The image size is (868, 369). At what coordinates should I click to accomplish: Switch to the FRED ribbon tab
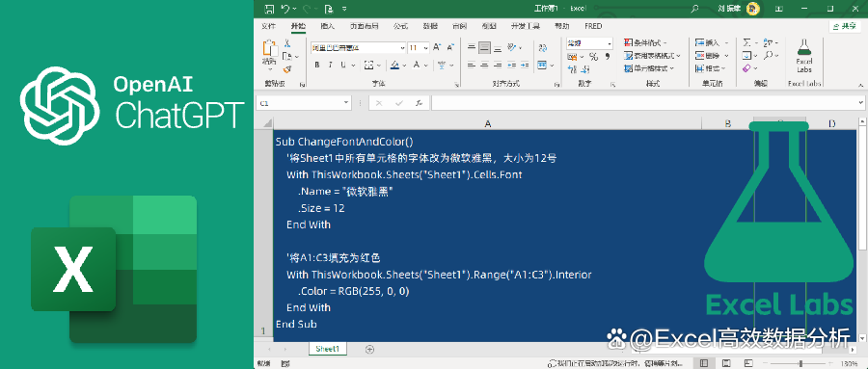pos(593,26)
